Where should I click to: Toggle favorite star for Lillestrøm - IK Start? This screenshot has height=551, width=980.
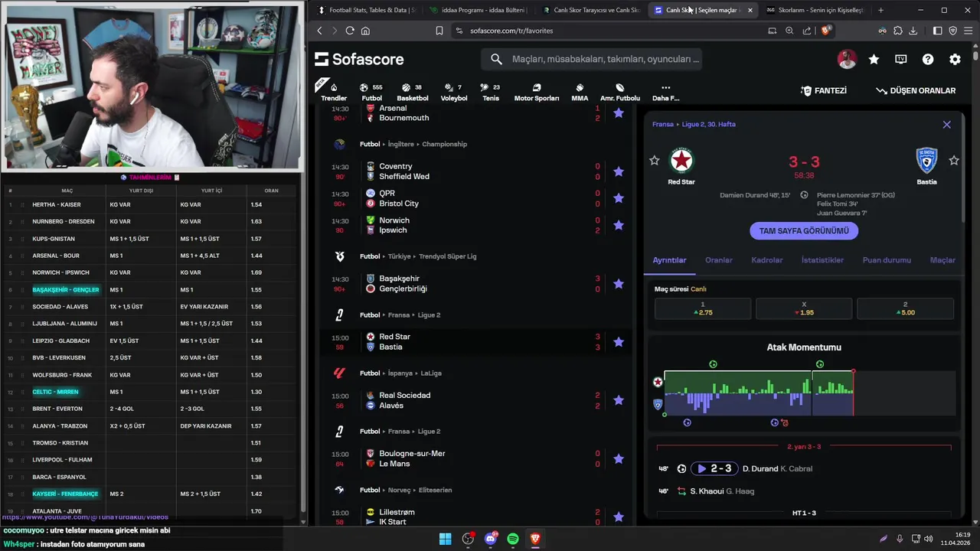[x=619, y=517]
